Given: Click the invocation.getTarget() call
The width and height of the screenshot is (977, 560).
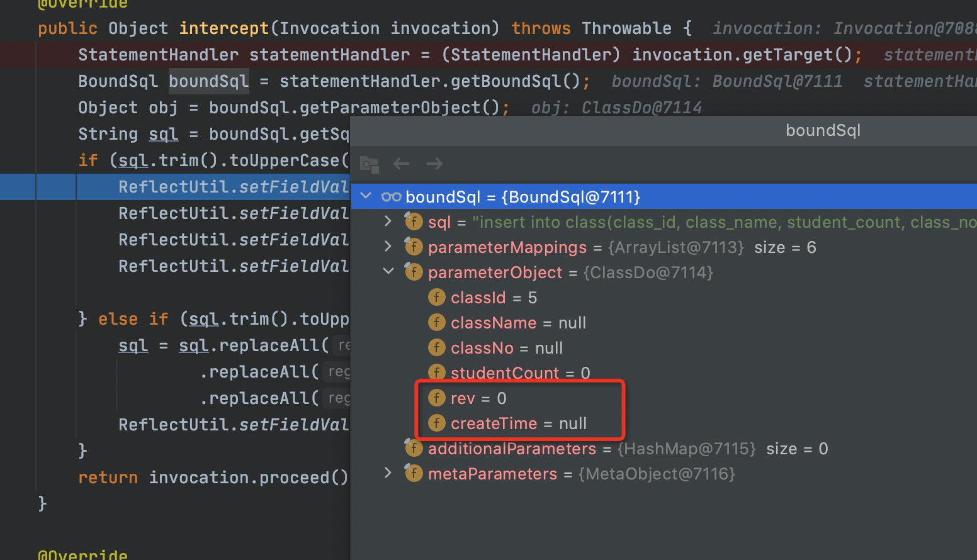Looking at the screenshot, I should (742, 55).
